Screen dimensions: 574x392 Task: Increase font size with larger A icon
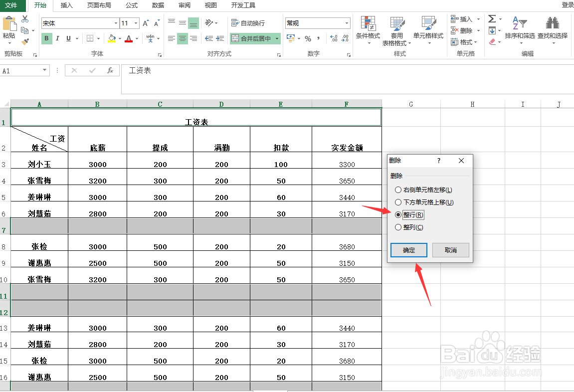point(146,23)
